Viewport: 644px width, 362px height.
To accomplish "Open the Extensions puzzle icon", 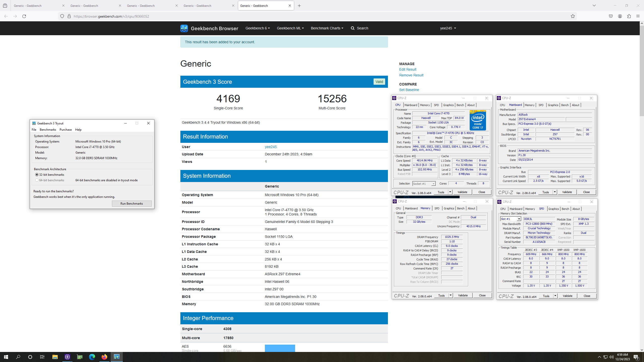I will tap(629, 16).
